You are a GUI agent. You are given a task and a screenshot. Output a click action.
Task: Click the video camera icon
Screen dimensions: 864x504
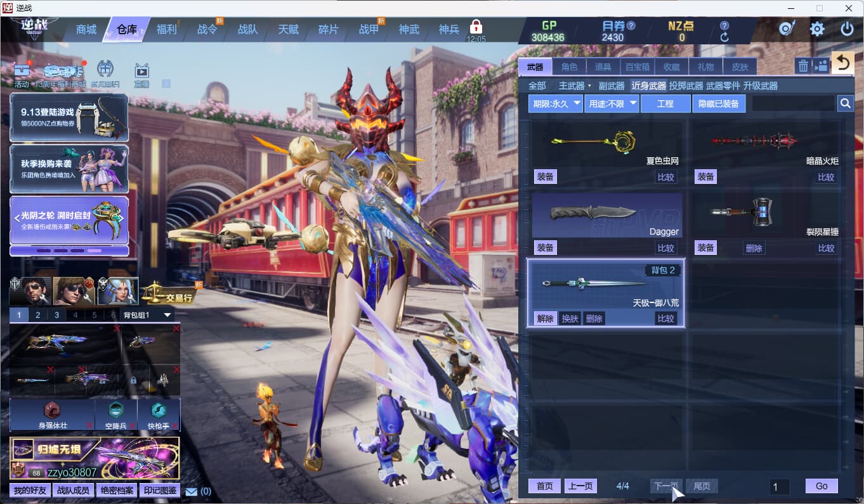tap(821, 66)
